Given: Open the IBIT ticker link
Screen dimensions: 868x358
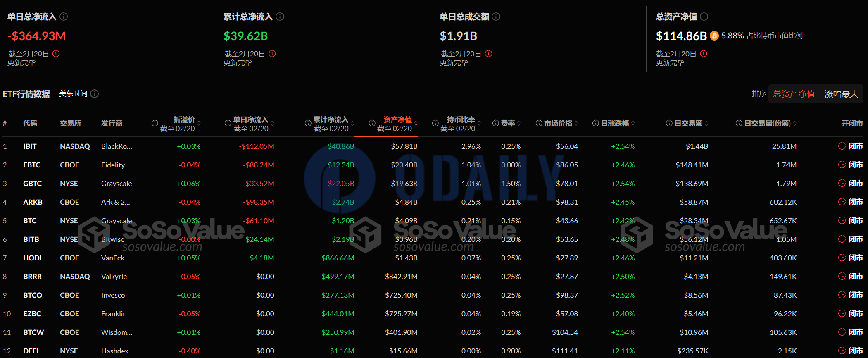Looking at the screenshot, I should pos(30,146).
